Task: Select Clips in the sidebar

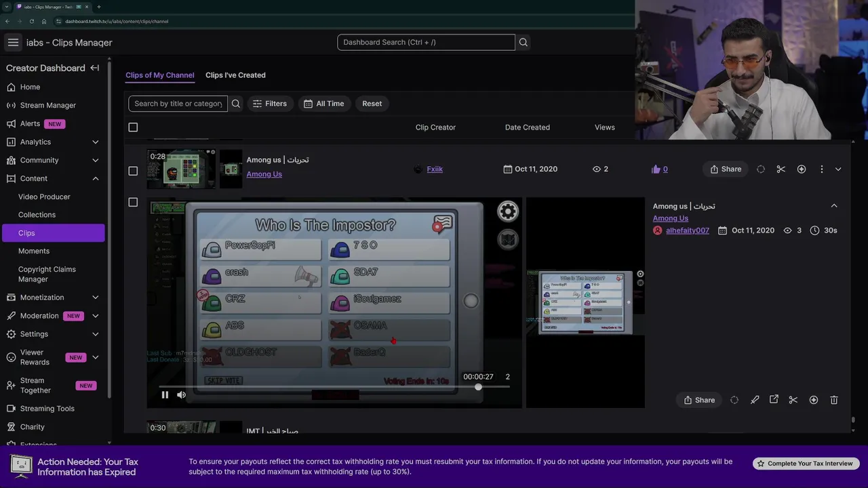Action: (x=52, y=232)
